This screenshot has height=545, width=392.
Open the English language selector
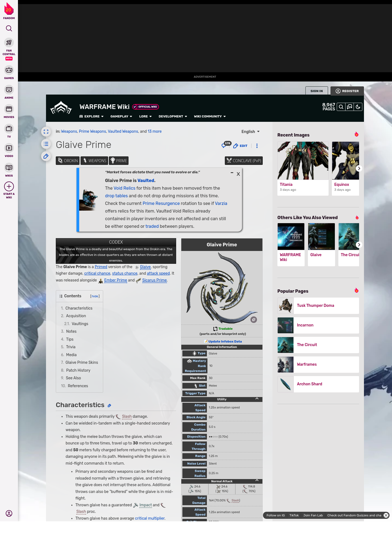coord(250,132)
